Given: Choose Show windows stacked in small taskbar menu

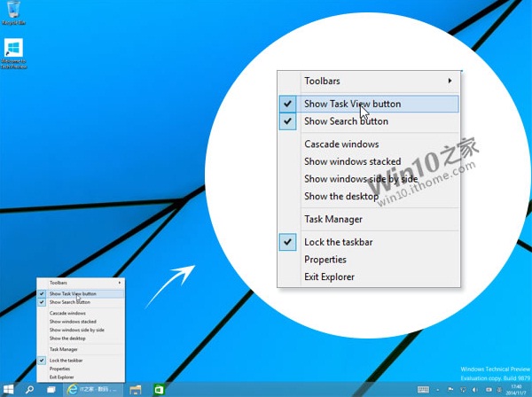Looking at the screenshot, I should click(81, 322).
